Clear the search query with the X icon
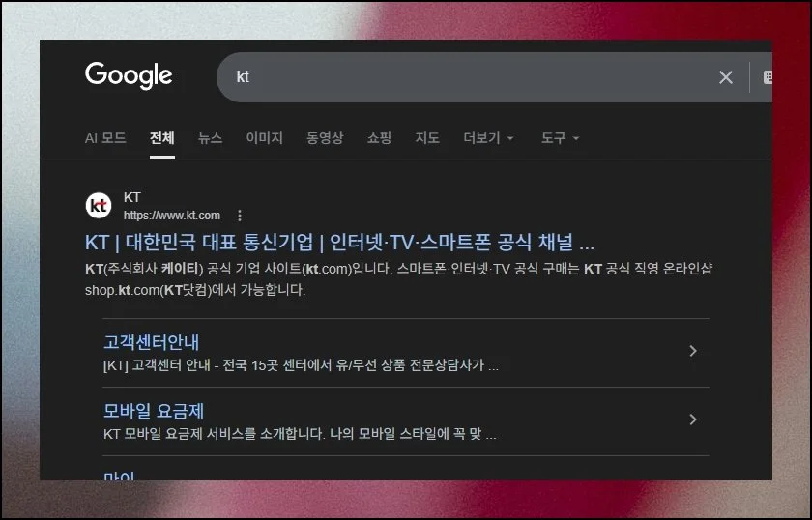Viewport: 812px width, 520px height. (x=725, y=77)
